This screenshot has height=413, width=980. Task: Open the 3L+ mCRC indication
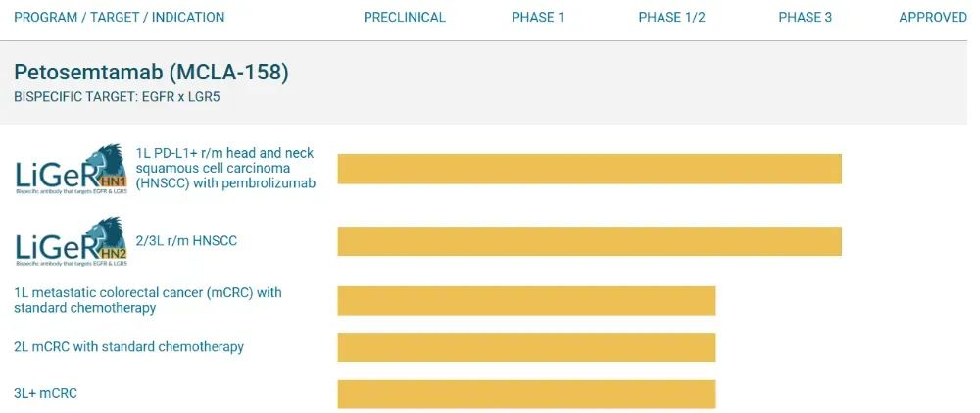click(x=46, y=393)
